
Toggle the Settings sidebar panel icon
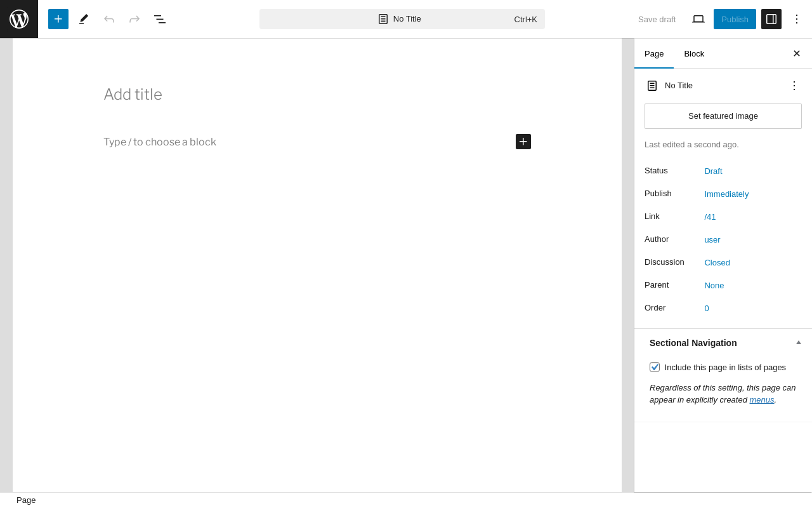(x=771, y=19)
